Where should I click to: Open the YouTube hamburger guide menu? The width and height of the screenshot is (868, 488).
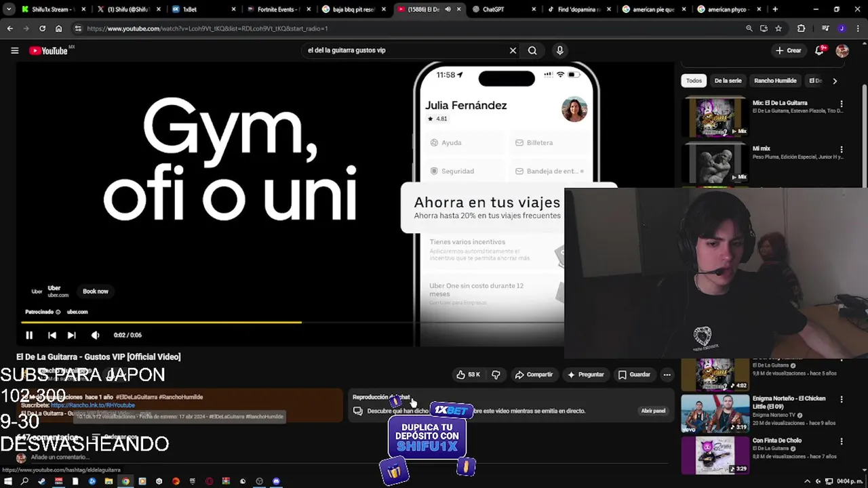(x=14, y=50)
